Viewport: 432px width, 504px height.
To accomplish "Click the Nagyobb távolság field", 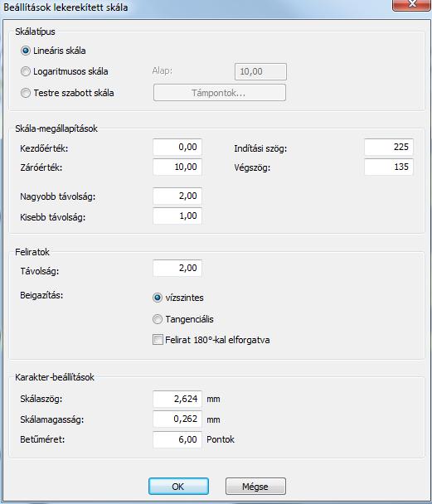I will (x=177, y=196).
